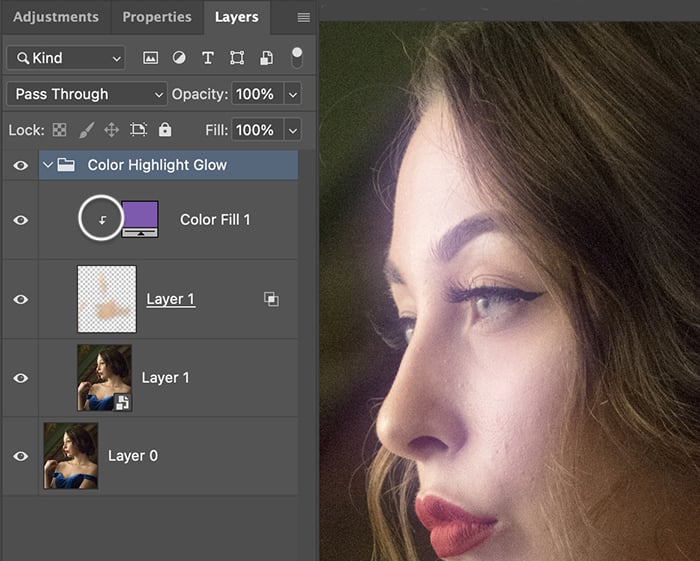Screen dimensions: 700x561
Task: Select the smart object Layer 1 thumbnail
Action: [x=104, y=378]
